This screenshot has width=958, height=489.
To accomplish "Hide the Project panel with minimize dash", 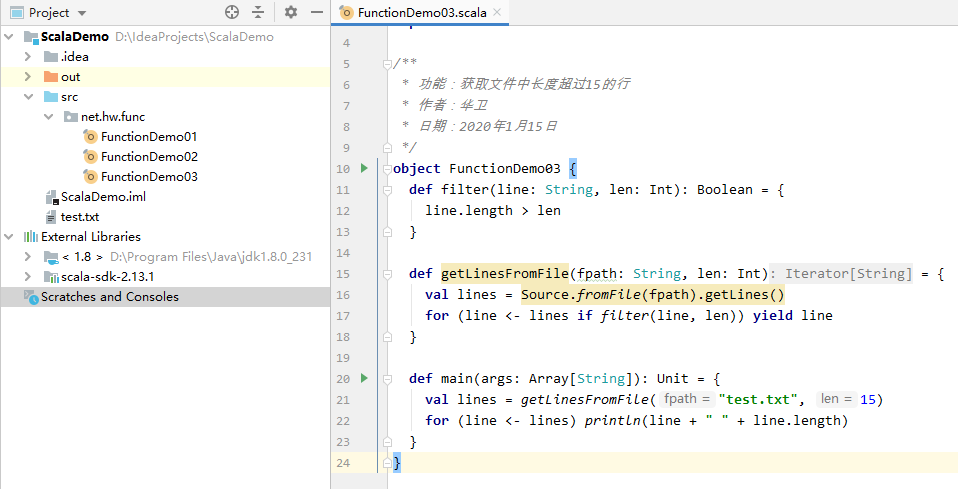I will [x=316, y=12].
